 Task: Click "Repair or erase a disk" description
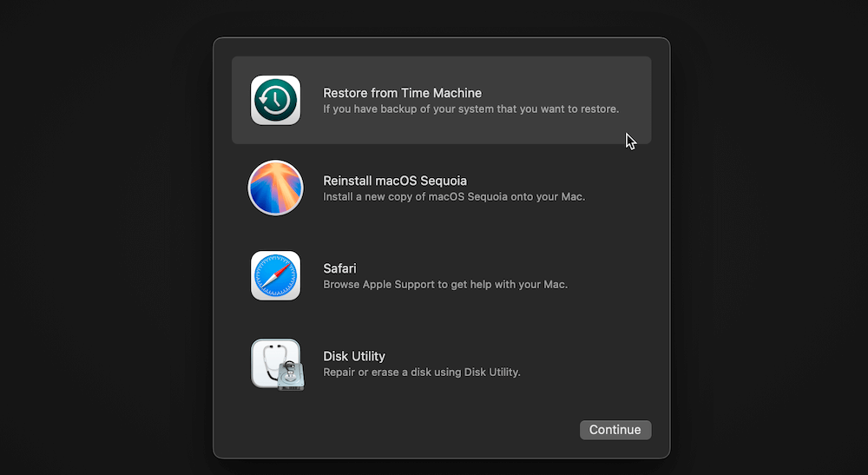click(x=421, y=373)
